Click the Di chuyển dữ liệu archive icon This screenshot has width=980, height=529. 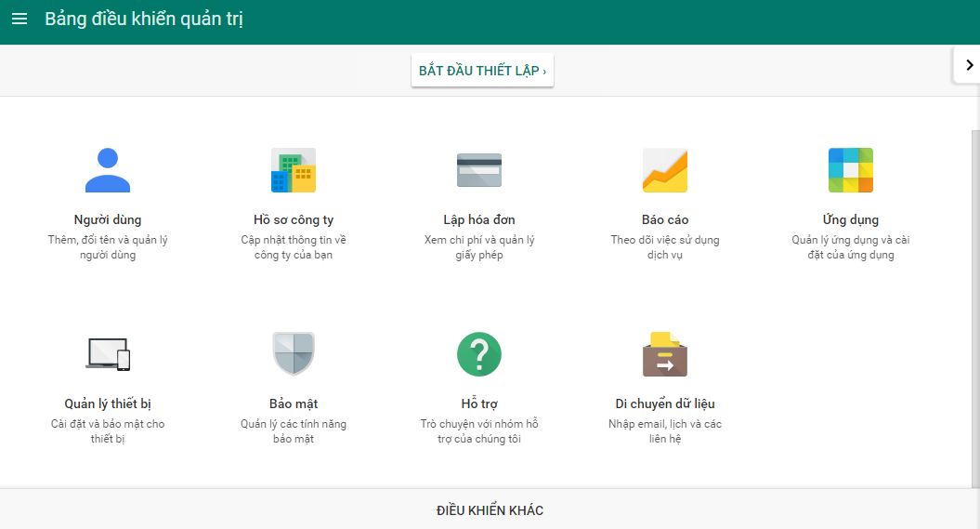pyautogui.click(x=665, y=354)
